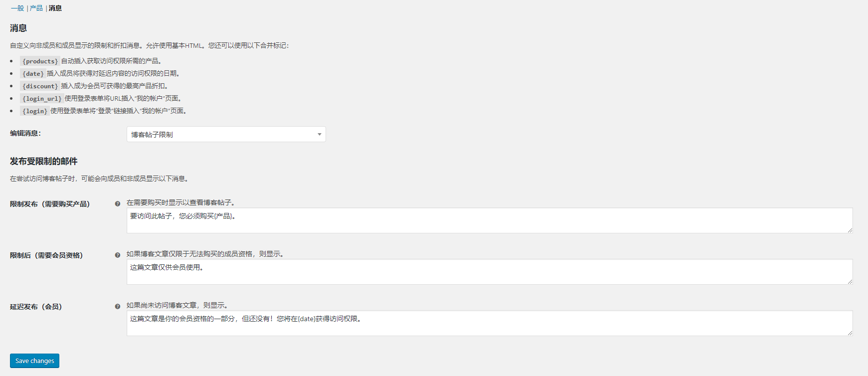Focus the textarea containing 这篇文章仅供会员使用

[x=490, y=272]
